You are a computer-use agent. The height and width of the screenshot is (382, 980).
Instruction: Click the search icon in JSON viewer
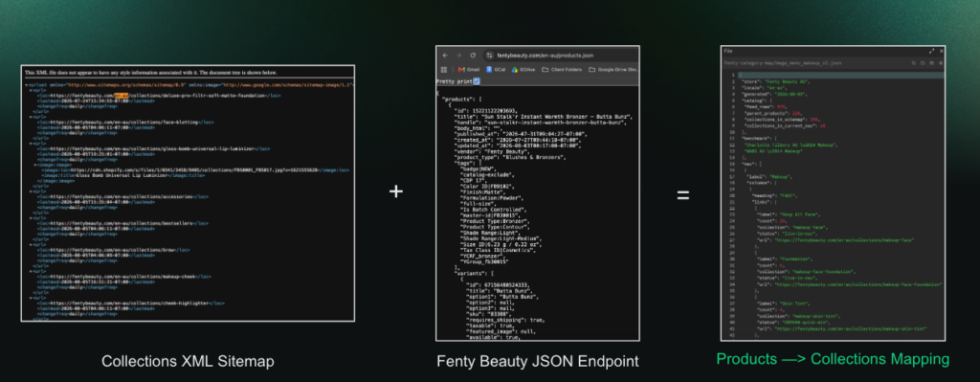913,63
